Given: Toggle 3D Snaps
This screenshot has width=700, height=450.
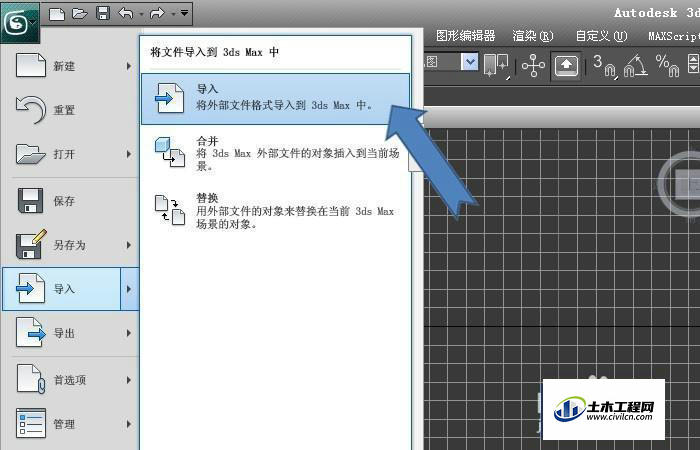Looking at the screenshot, I should [x=606, y=66].
